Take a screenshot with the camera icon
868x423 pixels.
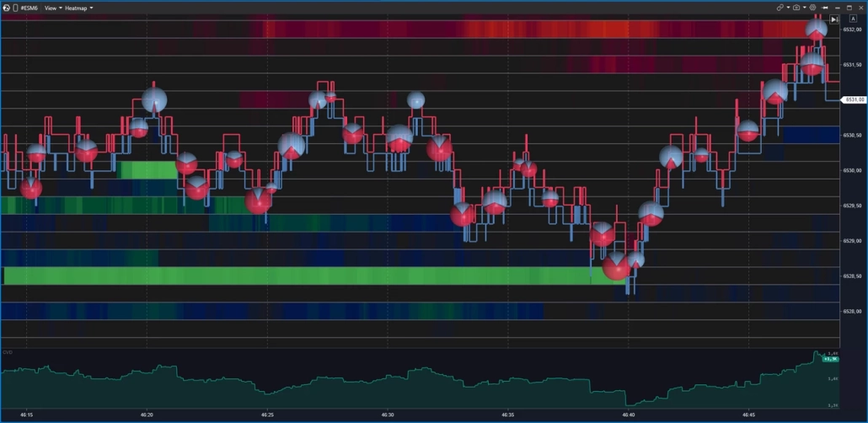pyautogui.click(x=796, y=8)
